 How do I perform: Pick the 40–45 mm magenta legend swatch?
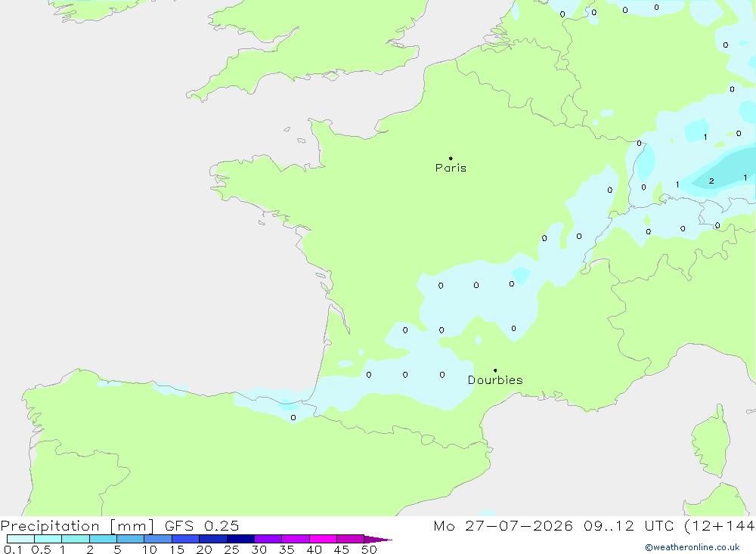point(323,539)
